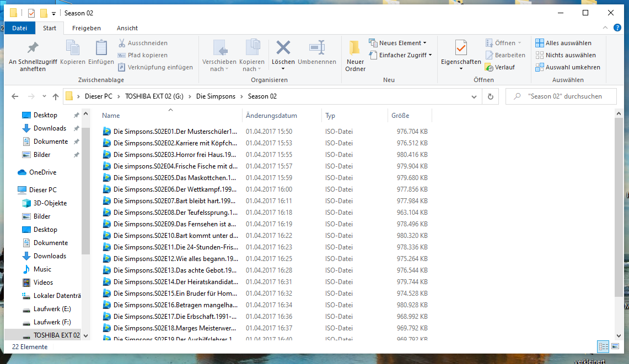The height and width of the screenshot is (364, 629).
Task: Open OneDrive in navigation pane
Action: pos(37,172)
